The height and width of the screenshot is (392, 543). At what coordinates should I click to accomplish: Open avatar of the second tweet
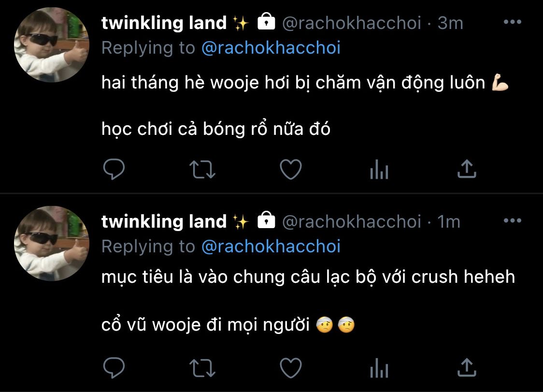(52, 243)
